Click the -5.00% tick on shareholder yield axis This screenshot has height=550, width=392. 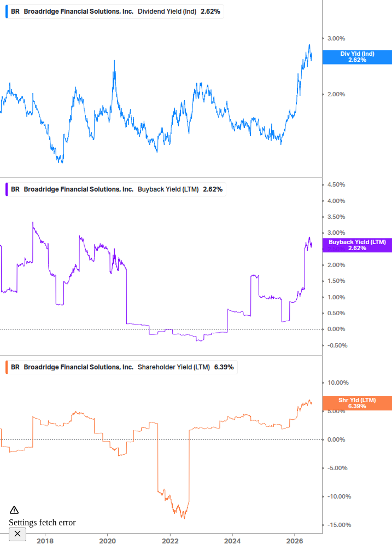tap(337, 468)
